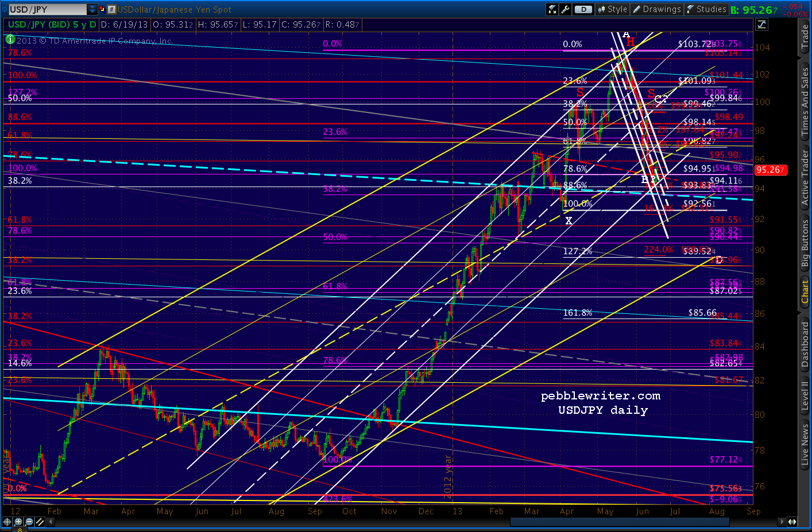Select the Chart side tab

805,292
